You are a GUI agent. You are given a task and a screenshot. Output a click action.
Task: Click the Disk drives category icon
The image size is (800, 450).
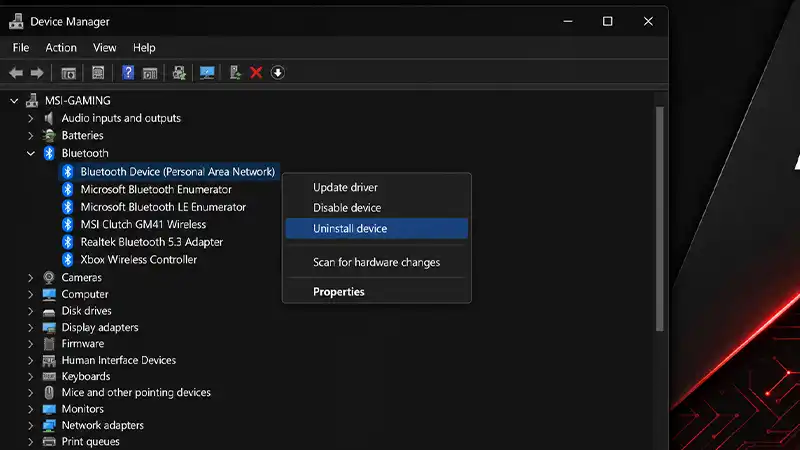click(49, 311)
